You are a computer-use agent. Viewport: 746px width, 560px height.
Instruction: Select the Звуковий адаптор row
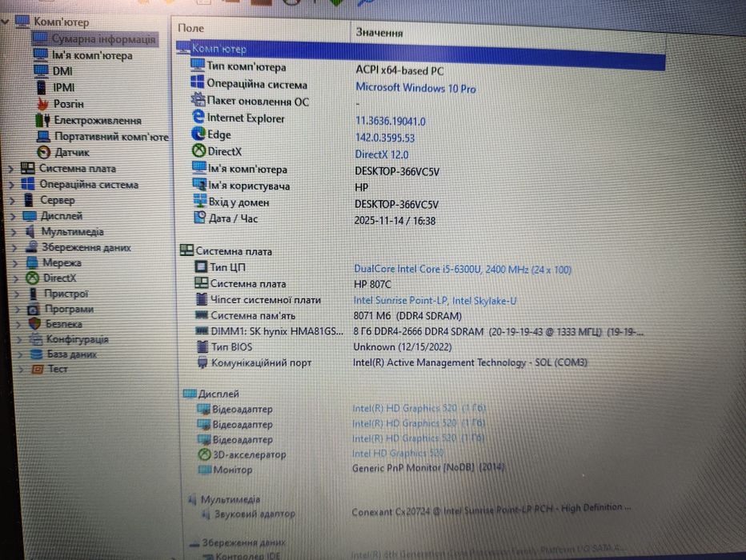(415, 512)
